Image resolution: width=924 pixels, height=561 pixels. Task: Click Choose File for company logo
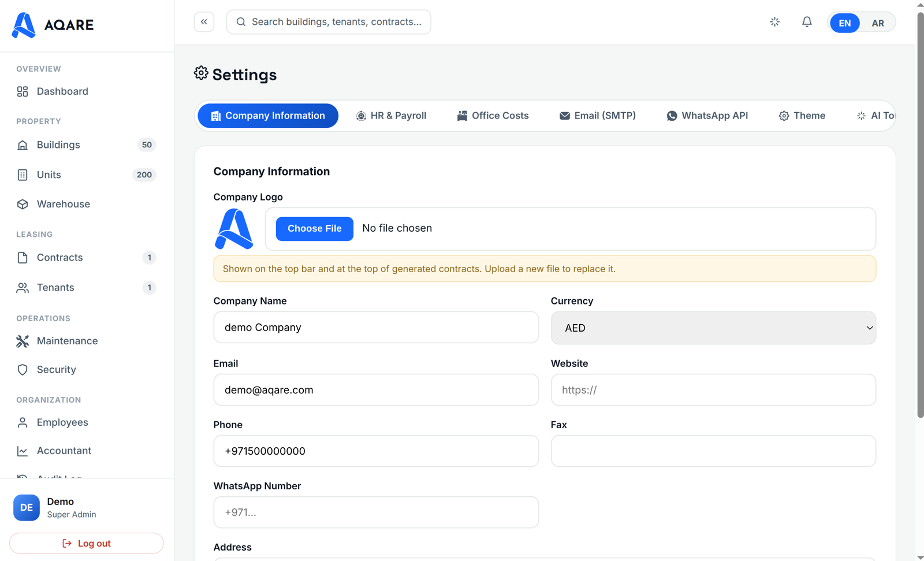click(315, 229)
